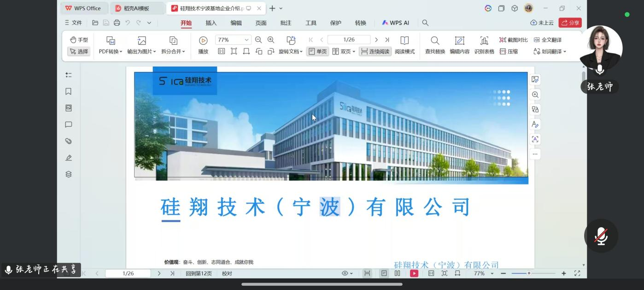644x290 pixels.
Task: Open the 保护 protect tab
Action: click(336, 23)
